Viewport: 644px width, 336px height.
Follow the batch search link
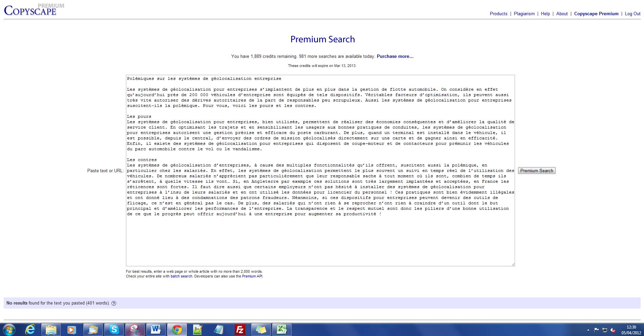[x=181, y=276]
